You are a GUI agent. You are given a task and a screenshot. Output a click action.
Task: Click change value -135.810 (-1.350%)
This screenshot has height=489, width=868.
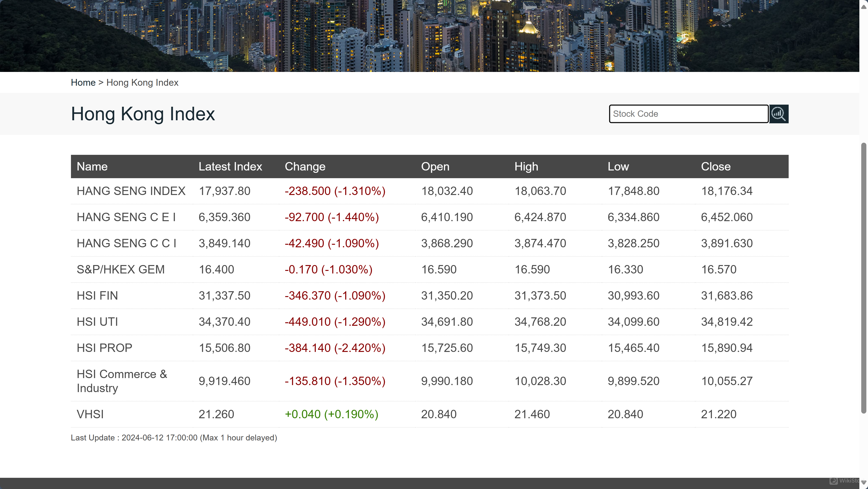[335, 381]
